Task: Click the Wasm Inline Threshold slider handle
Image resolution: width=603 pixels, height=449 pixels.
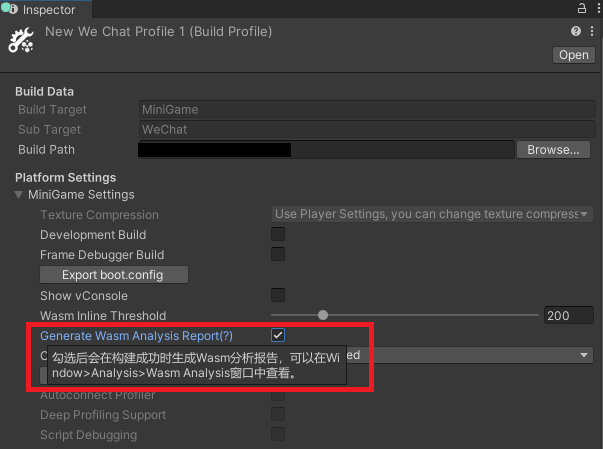Action: 322,315
